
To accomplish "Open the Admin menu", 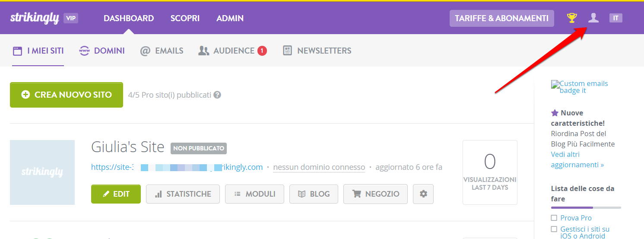I will pyautogui.click(x=230, y=18).
